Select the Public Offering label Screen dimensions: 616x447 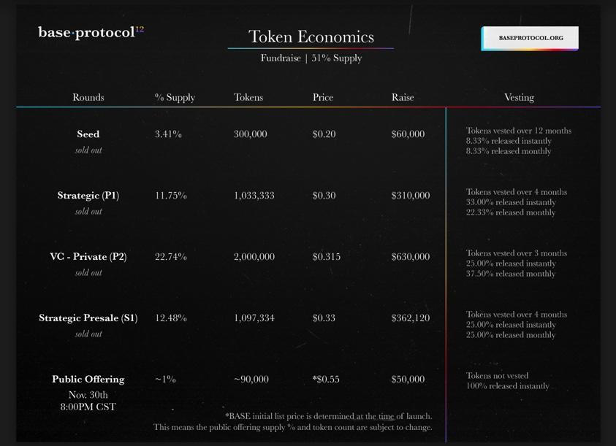88,379
